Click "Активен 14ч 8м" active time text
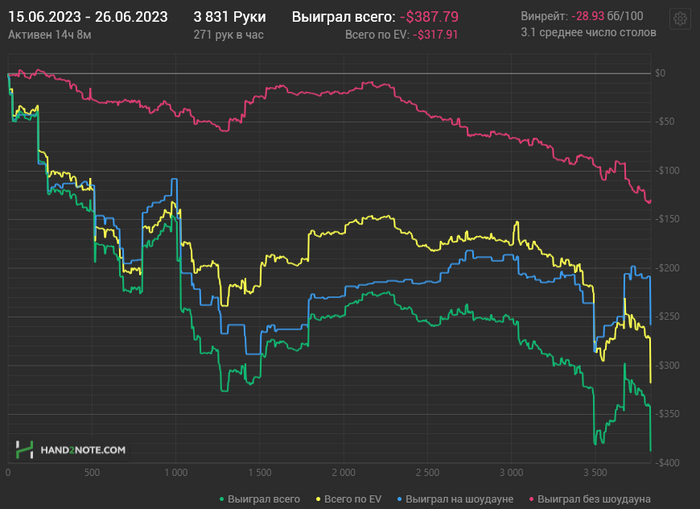The height and width of the screenshot is (509, 700). (50, 34)
